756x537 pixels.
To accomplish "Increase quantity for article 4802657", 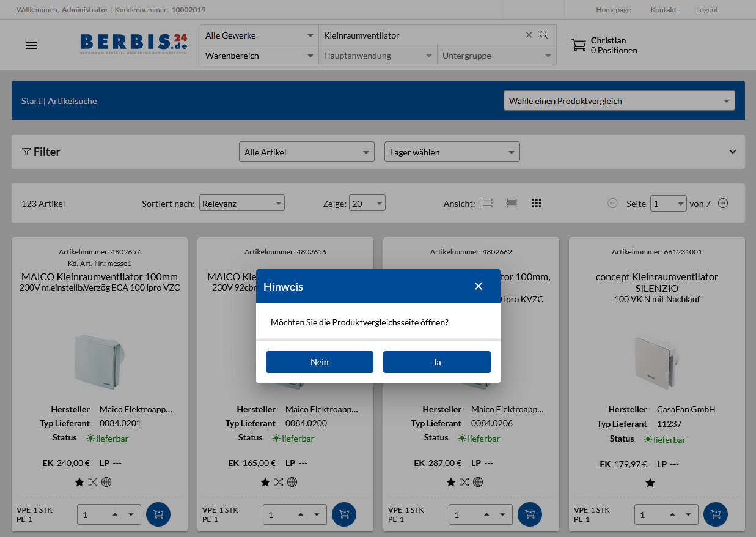I will (116, 514).
